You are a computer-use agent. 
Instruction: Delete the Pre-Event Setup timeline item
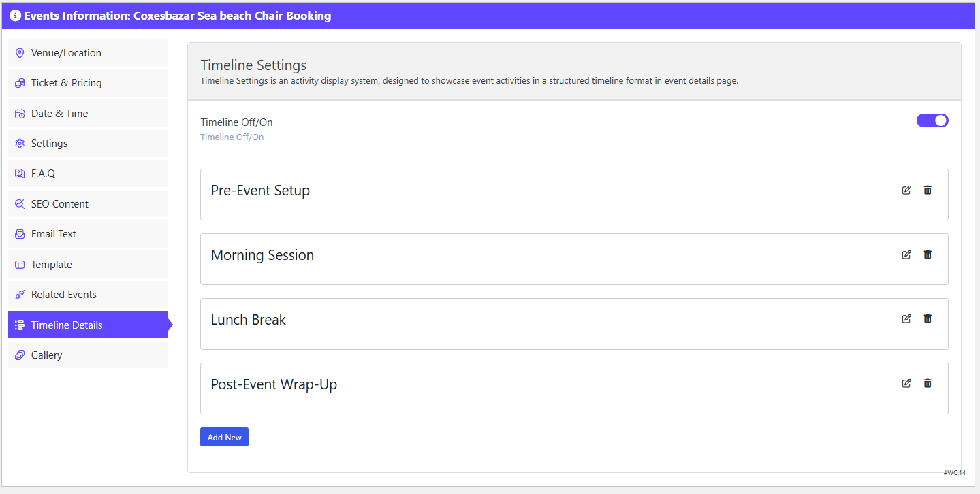(928, 190)
